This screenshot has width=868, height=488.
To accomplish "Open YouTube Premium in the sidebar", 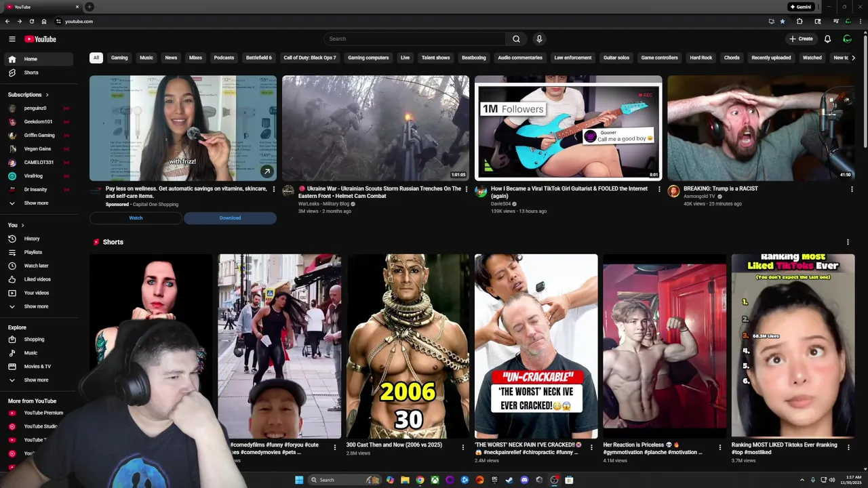I will 39,413.
